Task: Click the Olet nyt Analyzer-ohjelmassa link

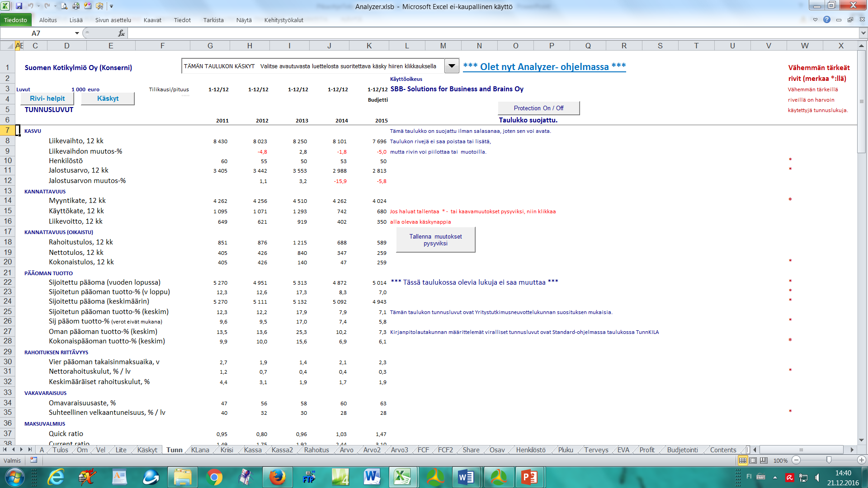Action: coord(544,66)
